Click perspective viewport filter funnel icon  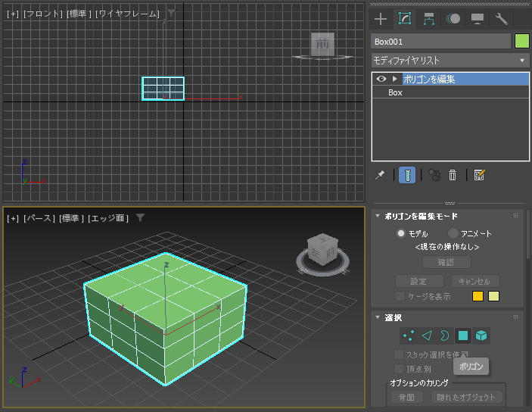point(141,217)
